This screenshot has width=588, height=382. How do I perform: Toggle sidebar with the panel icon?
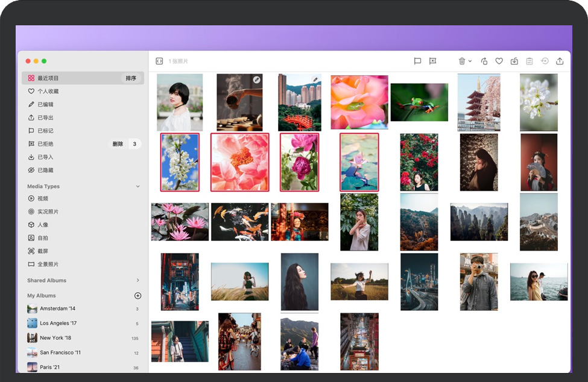click(x=159, y=61)
